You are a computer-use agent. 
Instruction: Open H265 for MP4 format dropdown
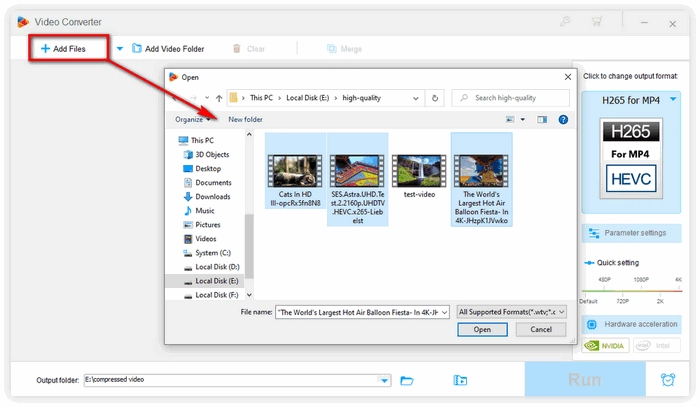pos(672,100)
